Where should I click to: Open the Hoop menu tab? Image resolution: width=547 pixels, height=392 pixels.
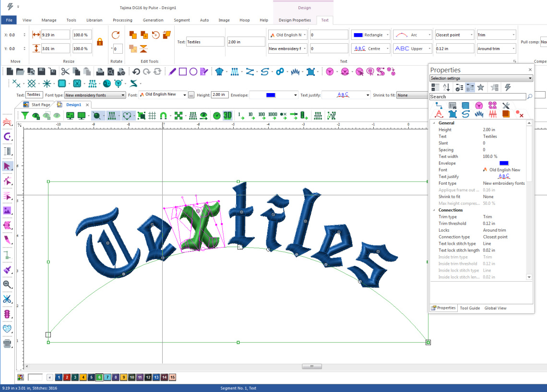tap(244, 20)
